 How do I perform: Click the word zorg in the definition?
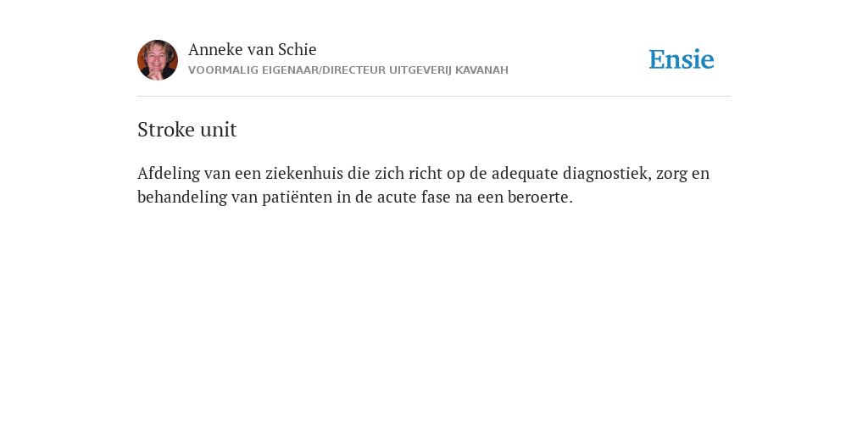point(674,173)
